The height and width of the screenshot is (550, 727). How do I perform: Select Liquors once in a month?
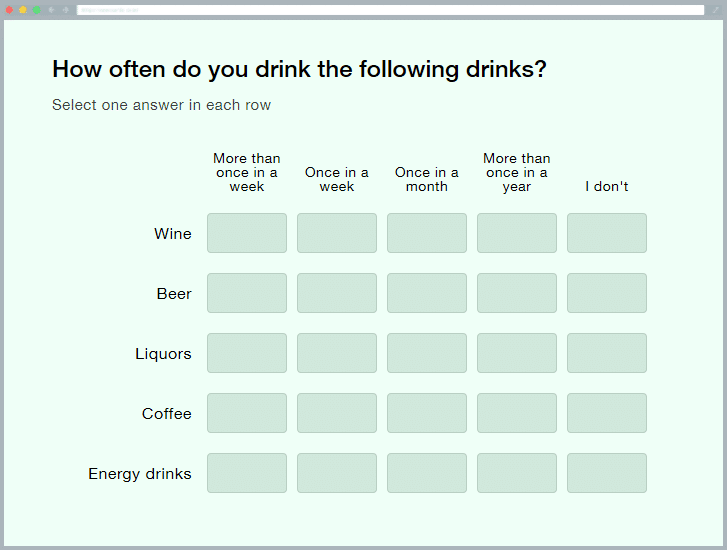pos(427,353)
